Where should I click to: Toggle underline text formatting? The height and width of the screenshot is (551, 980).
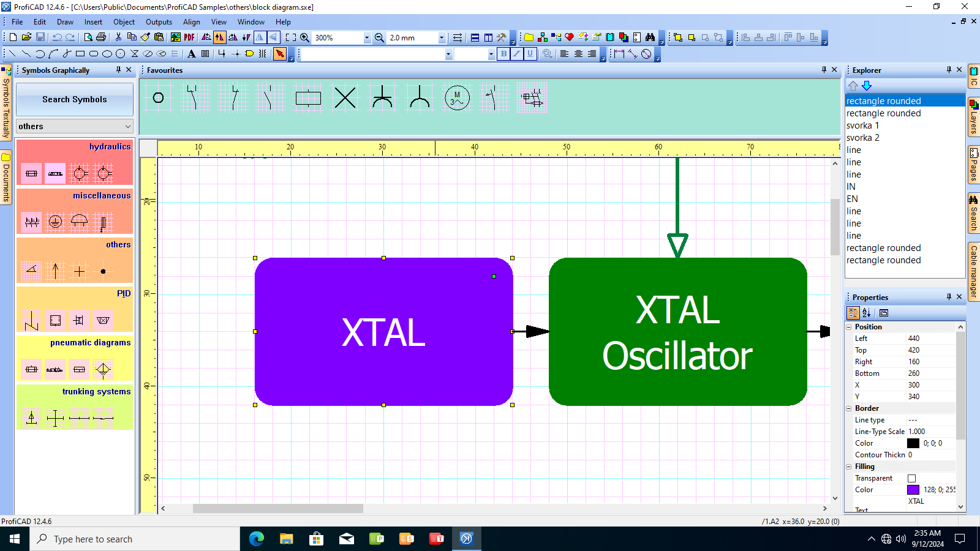pyautogui.click(x=530, y=54)
